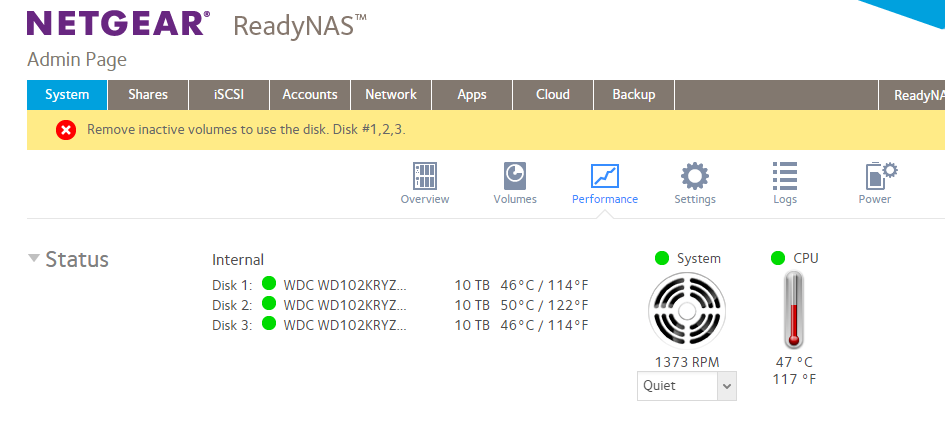Switch to the Apps tab
Viewport: 945px width, 435px height.
472,95
